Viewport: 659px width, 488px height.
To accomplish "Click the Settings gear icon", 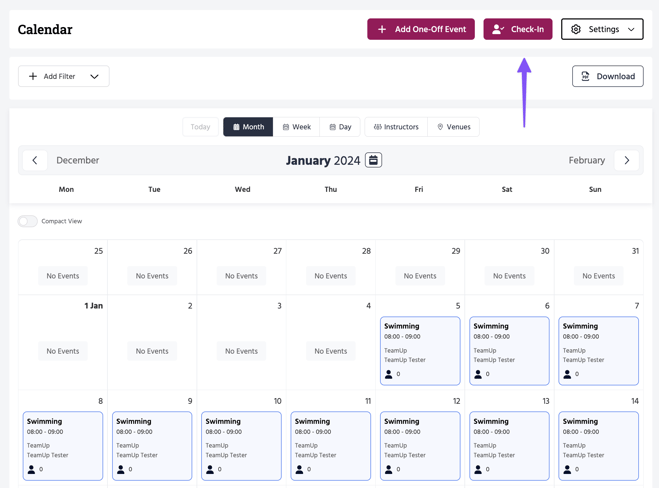I will 576,30.
